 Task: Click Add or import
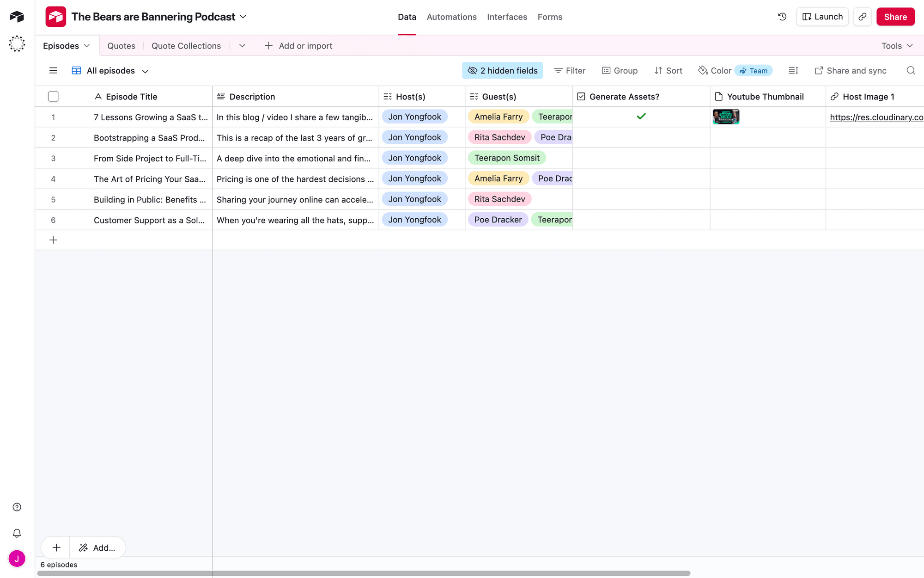pyautogui.click(x=298, y=45)
